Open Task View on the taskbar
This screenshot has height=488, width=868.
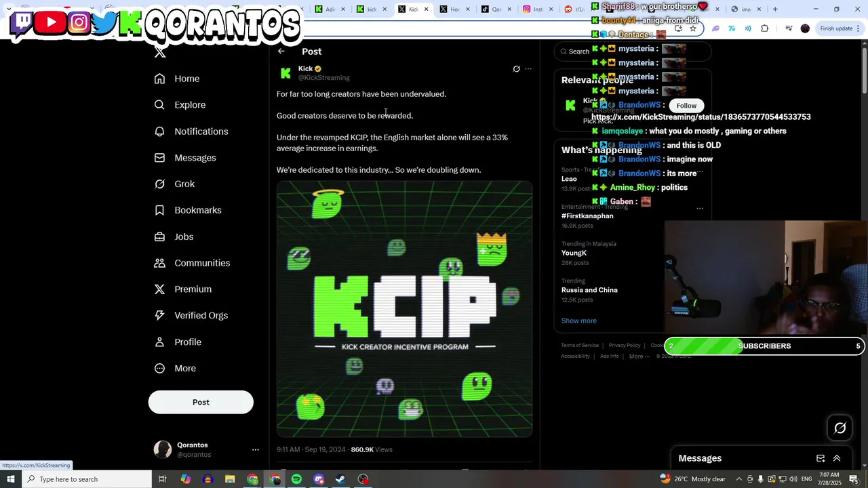(163, 479)
